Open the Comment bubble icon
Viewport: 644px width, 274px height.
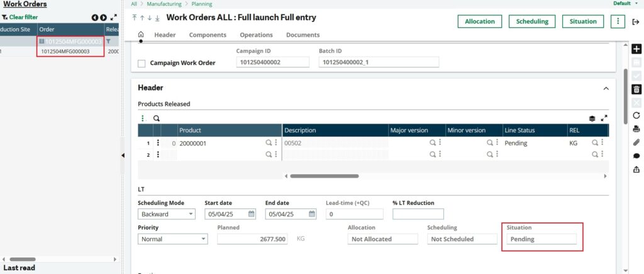[636, 156]
